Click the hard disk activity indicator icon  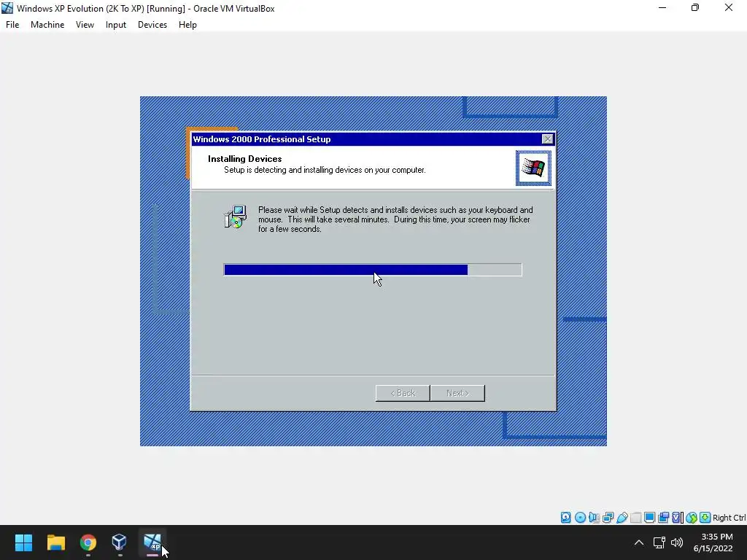pyautogui.click(x=565, y=518)
